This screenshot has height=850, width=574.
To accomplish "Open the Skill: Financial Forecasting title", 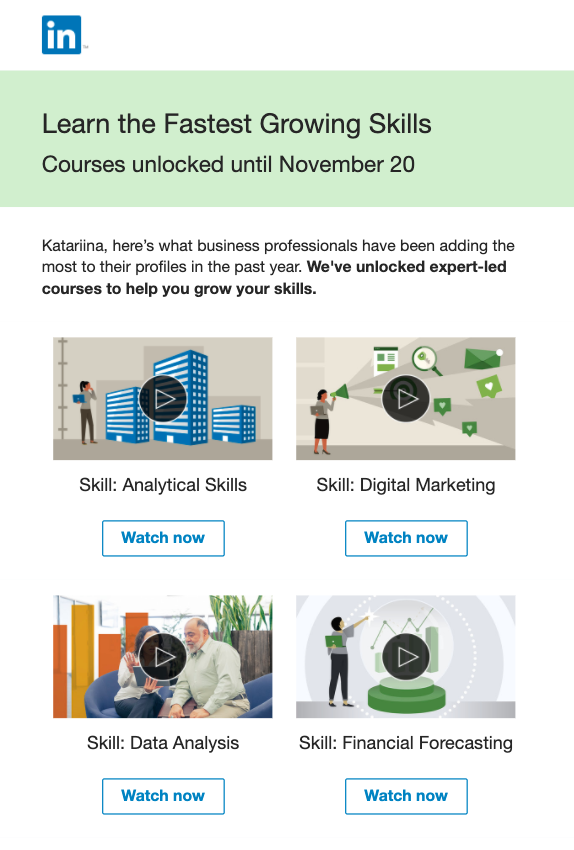I will click(405, 743).
